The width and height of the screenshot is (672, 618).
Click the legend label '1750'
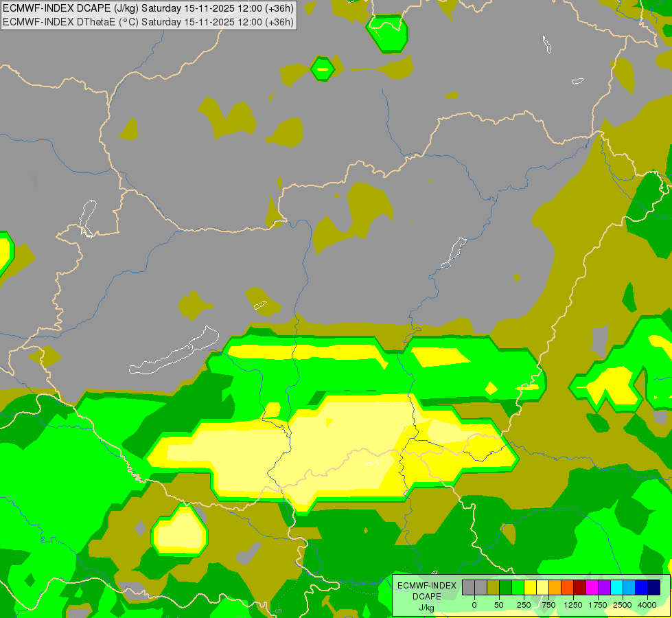[598, 605]
